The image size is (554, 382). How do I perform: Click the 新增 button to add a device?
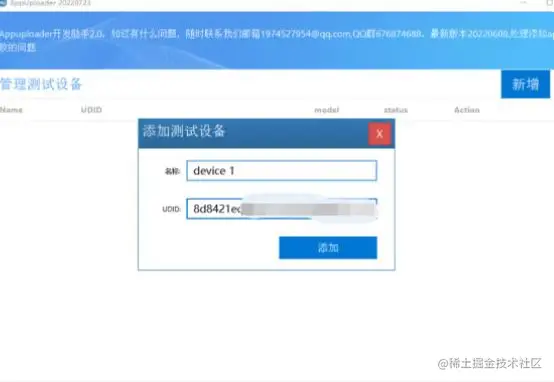(x=525, y=84)
